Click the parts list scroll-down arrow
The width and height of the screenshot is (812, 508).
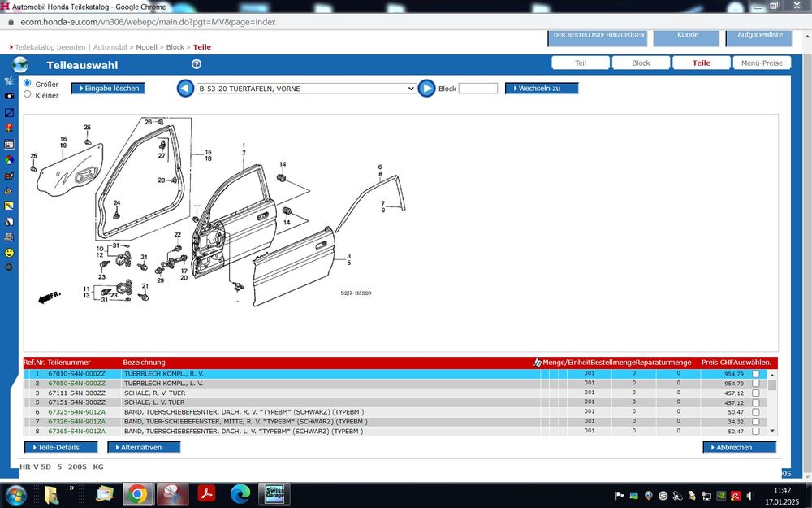(772, 431)
